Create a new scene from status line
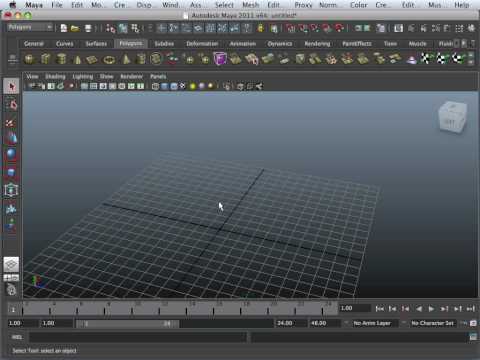Screen dimensions: 480x360 63,28
